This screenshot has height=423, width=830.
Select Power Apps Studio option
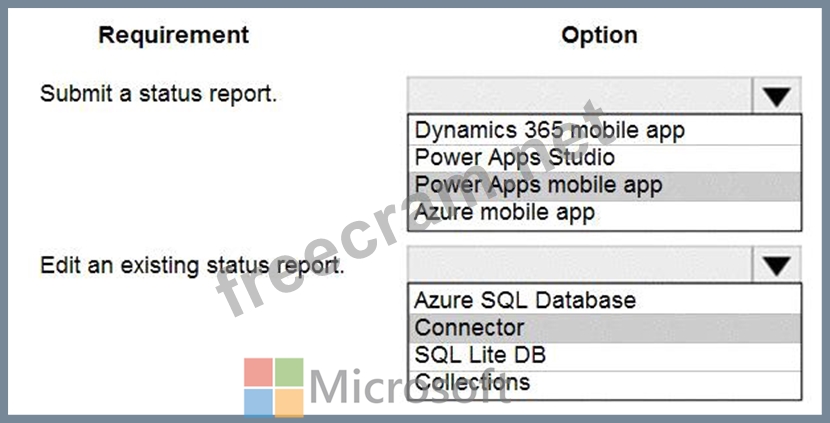pos(605,158)
